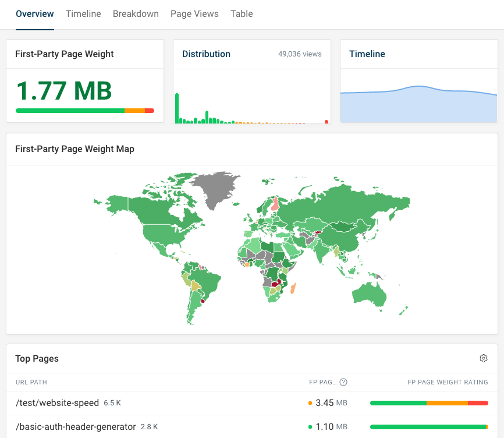Screen dimensions: 504x438
Task: Open the Table tab
Action: pyautogui.click(x=242, y=13)
